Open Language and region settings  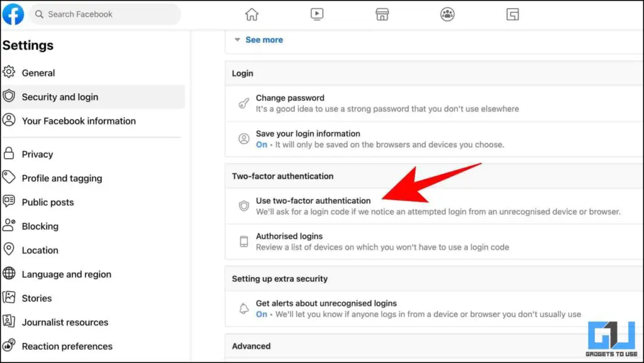pos(93,274)
